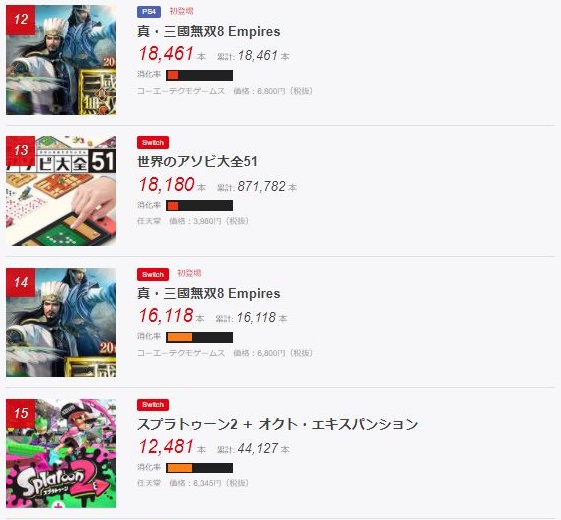Click the 初登場 label on rank 12 entry
This screenshot has height=520, width=561.
pos(181,11)
